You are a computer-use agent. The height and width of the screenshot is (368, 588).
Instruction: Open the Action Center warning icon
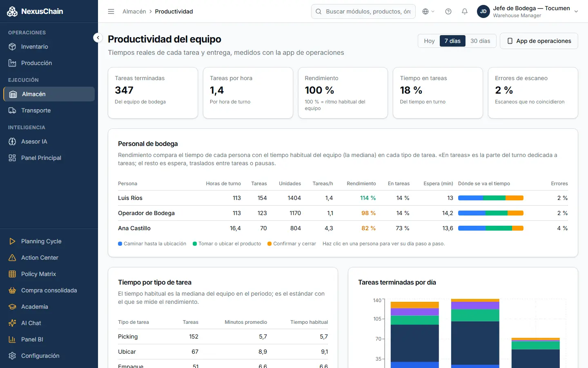click(x=12, y=258)
